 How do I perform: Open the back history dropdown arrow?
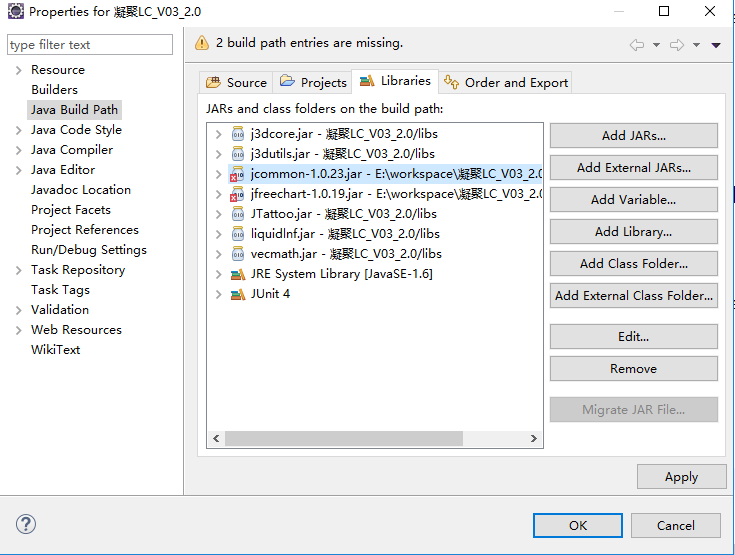pos(656,45)
